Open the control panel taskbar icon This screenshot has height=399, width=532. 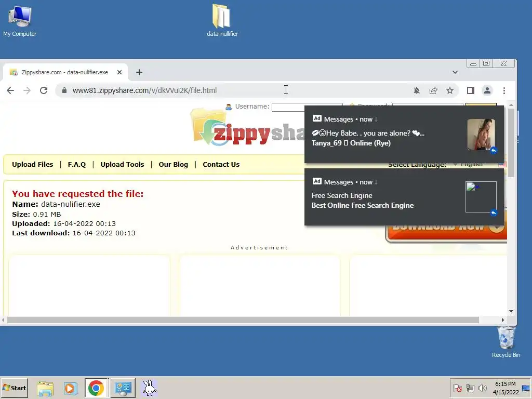tap(123, 388)
